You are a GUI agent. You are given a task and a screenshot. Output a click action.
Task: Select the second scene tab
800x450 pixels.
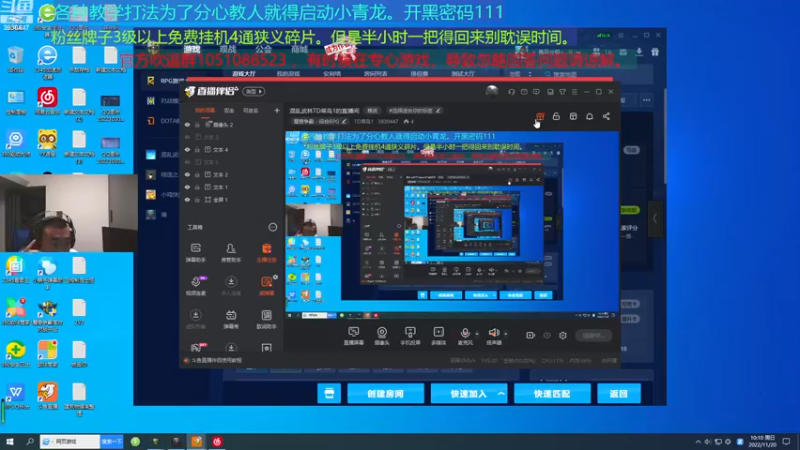point(229,110)
